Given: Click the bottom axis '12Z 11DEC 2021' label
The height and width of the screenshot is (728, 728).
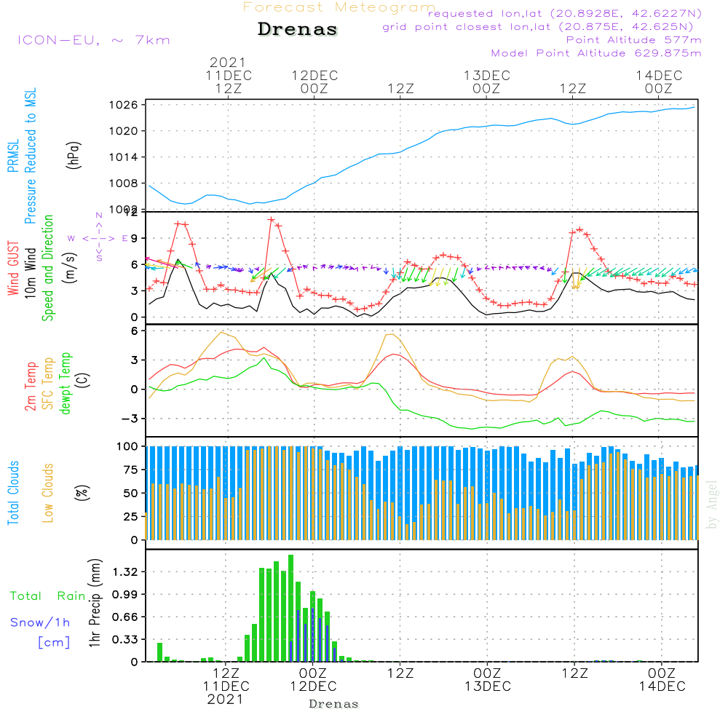Looking at the screenshot, I should click(226, 687).
